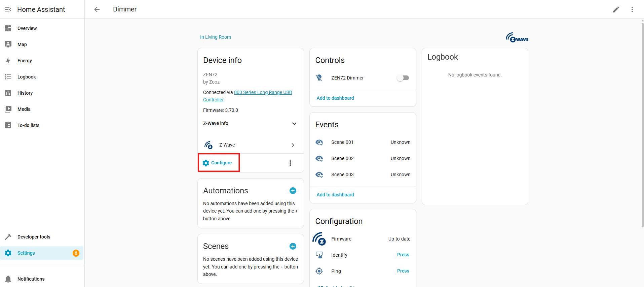This screenshot has height=287, width=644.
Task: Toggle the ZEN72 Dimmer switch
Action: point(403,78)
